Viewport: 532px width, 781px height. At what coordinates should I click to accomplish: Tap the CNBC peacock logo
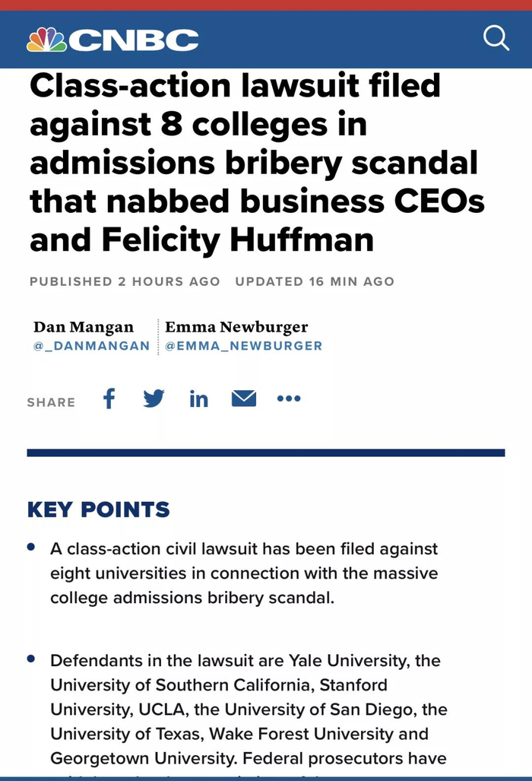tap(46, 40)
